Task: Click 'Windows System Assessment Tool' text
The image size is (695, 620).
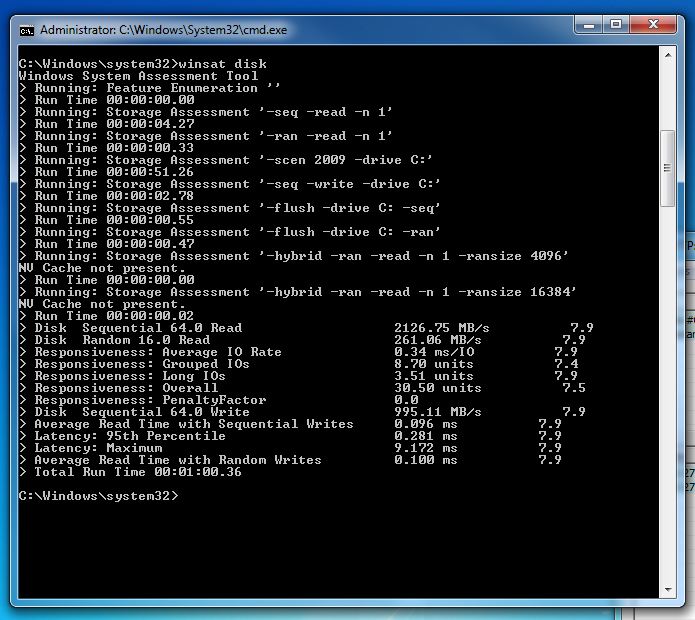Action: (x=138, y=76)
